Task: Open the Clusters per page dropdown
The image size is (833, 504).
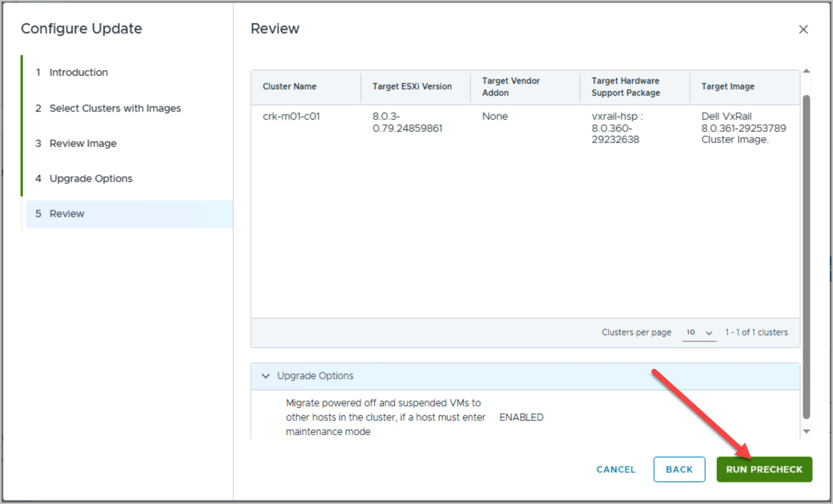Action: pyautogui.click(x=699, y=332)
